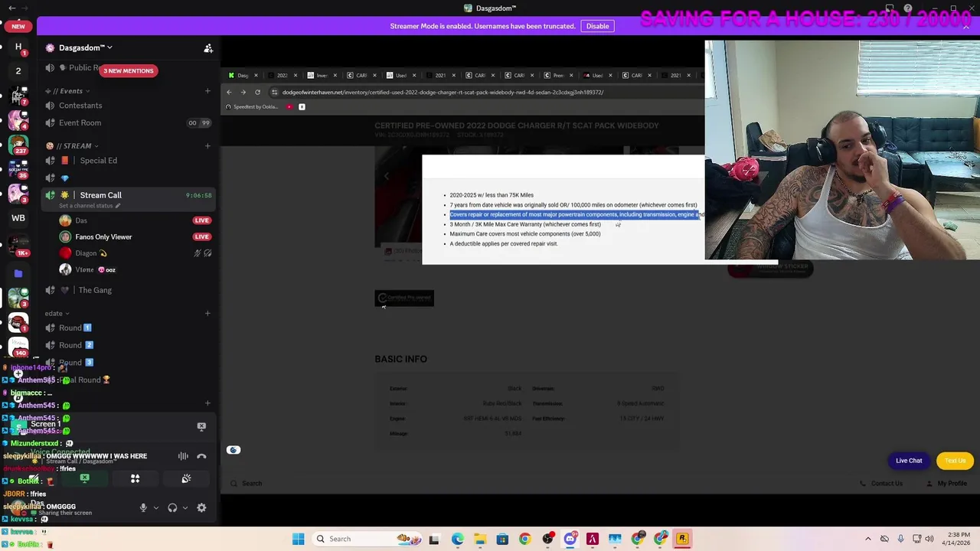Click the Text Us button
Viewport: 980px width, 551px height.
coord(955,461)
